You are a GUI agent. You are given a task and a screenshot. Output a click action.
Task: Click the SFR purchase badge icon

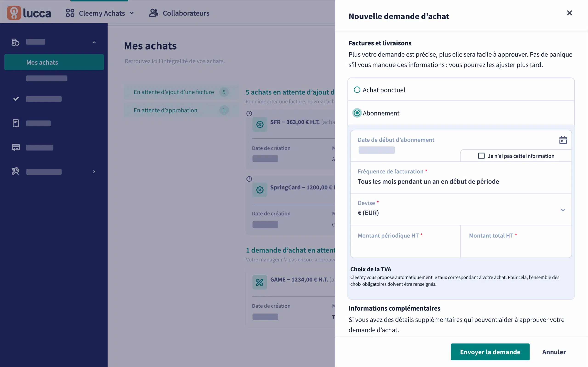260,125
